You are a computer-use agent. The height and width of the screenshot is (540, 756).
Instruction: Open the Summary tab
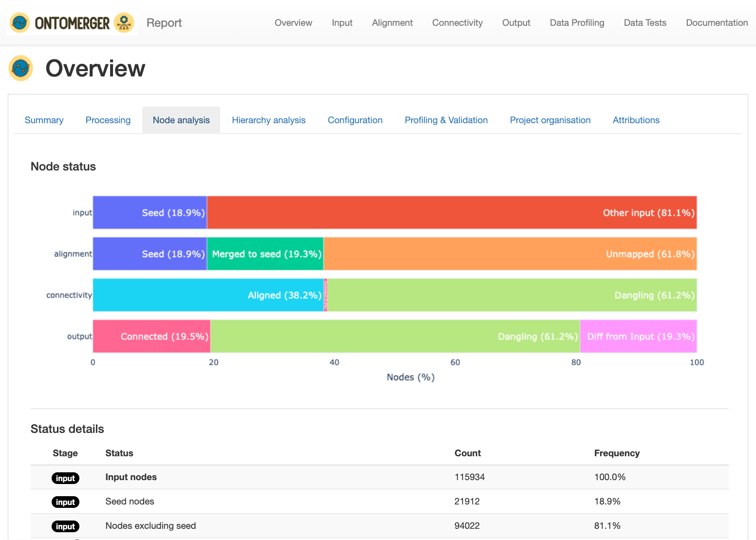[44, 120]
